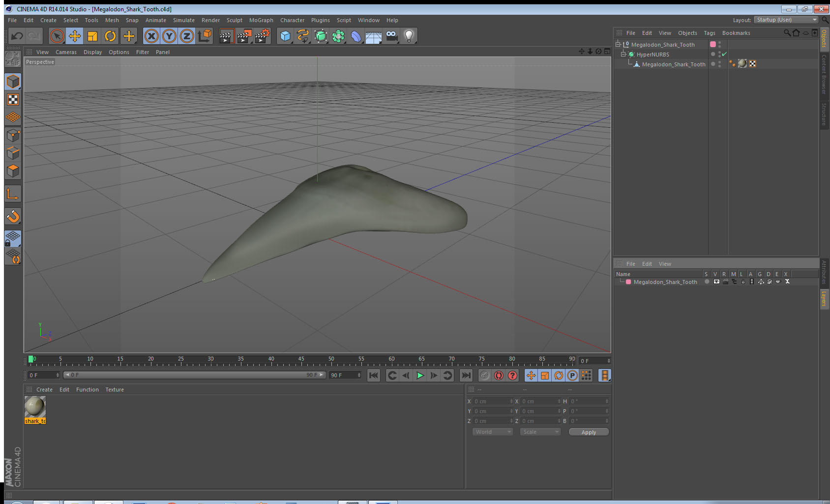Select the shark_tooth material thumbnail
This screenshot has width=830, height=504.
point(35,407)
